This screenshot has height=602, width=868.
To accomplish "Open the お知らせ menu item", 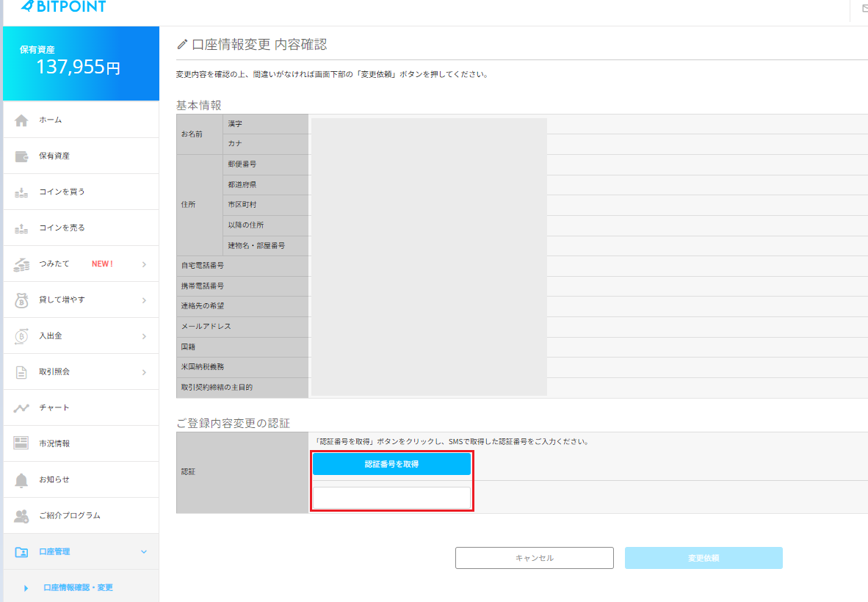I will click(82, 479).
